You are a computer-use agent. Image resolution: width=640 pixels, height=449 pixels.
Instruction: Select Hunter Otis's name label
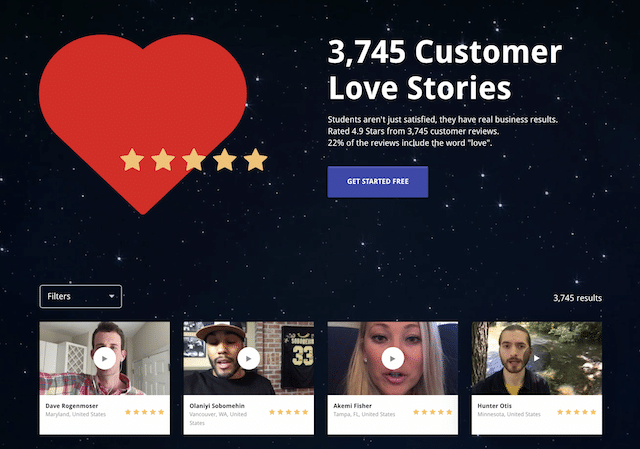point(494,406)
